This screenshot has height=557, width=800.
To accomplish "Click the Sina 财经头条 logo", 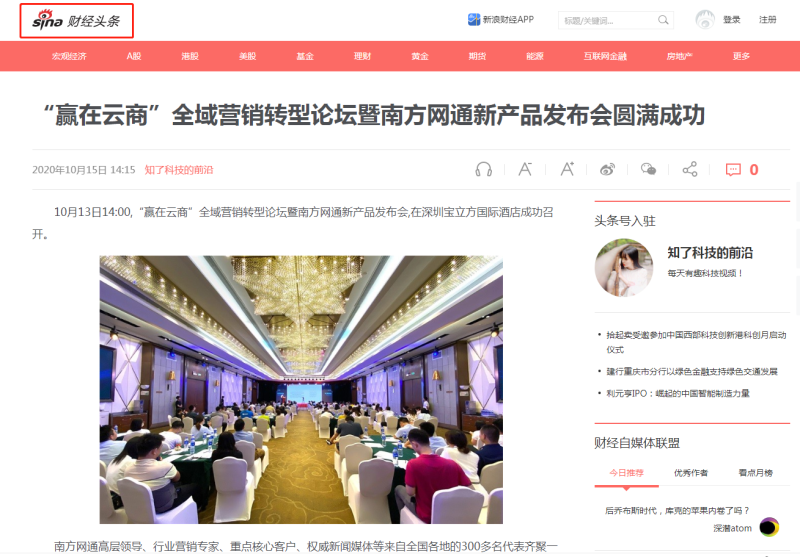I will (77, 21).
